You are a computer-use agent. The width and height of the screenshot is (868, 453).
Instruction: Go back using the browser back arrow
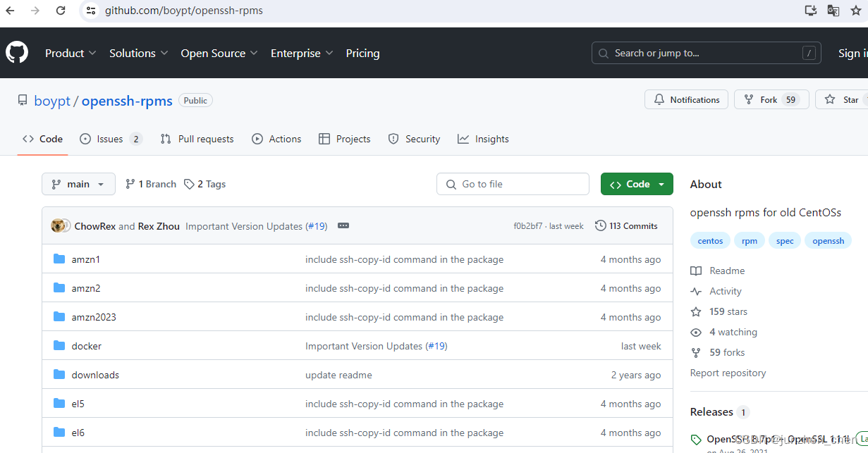pos(10,11)
